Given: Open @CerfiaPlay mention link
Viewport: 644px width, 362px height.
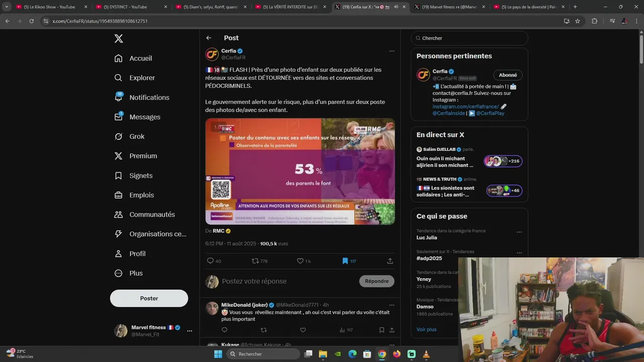Looking at the screenshot, I should pos(490,114).
